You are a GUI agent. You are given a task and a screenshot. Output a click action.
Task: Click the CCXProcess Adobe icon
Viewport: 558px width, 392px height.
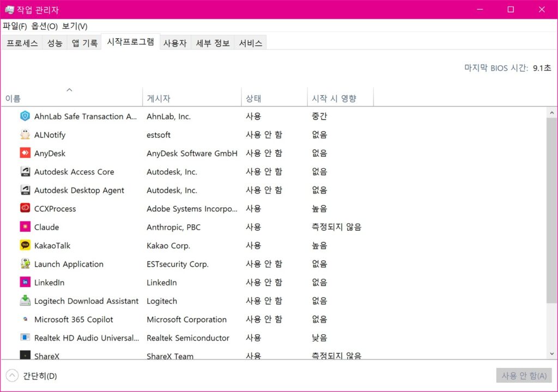pos(25,208)
